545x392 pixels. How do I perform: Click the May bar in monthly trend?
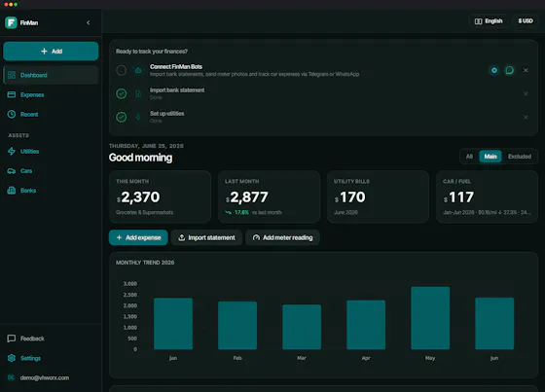tap(430, 318)
